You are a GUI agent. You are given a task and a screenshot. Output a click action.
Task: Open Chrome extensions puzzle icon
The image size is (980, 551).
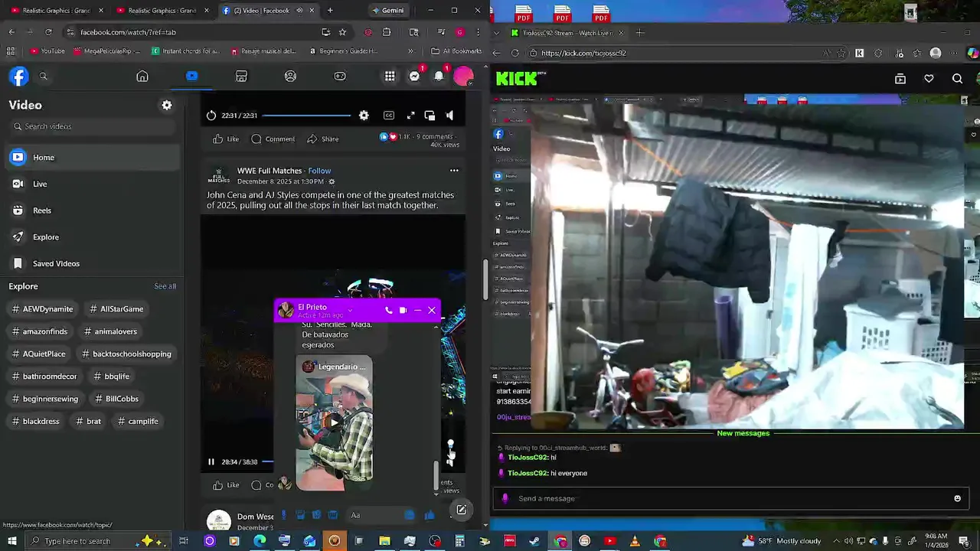(387, 32)
